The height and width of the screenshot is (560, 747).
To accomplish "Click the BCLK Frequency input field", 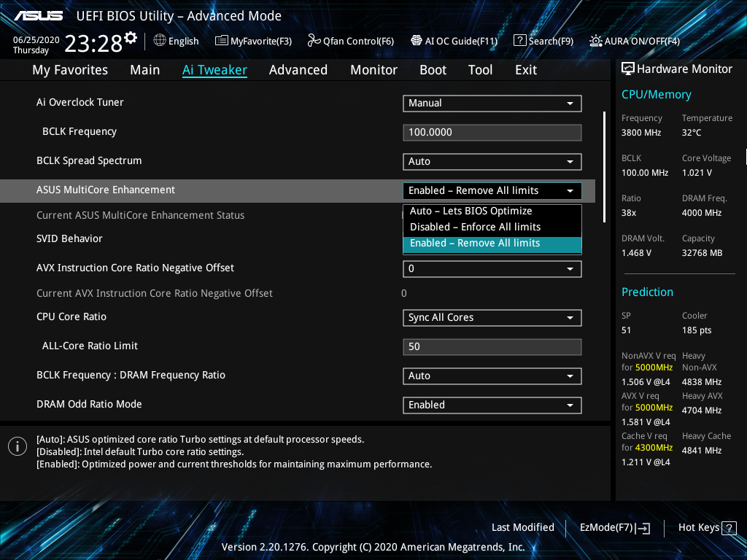I will (492, 133).
